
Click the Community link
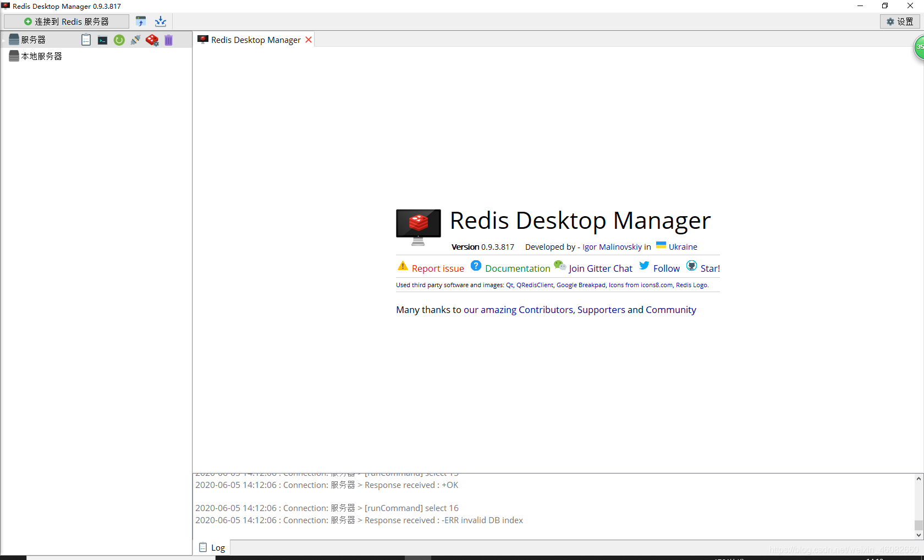click(671, 310)
